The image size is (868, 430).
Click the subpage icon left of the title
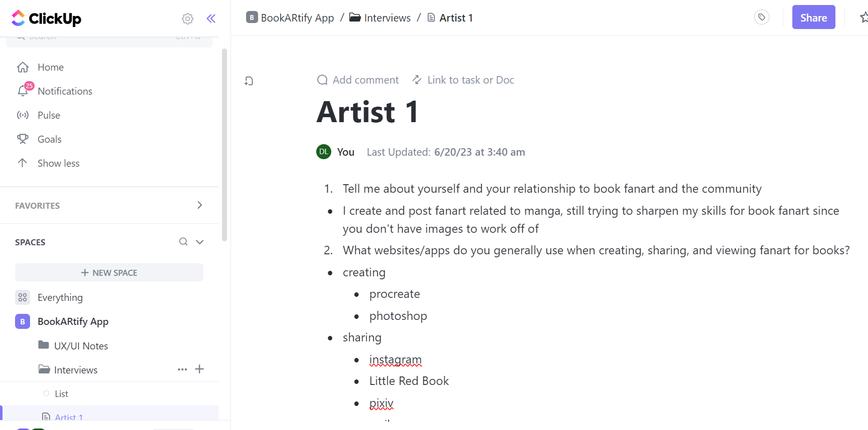coord(249,81)
